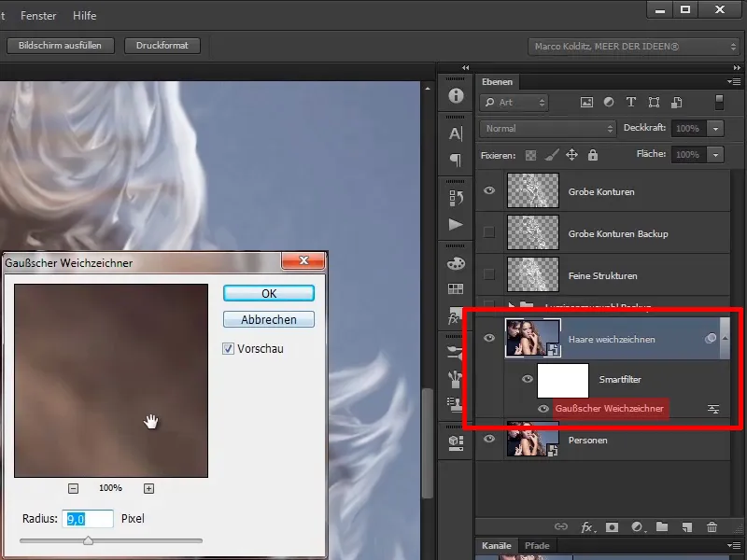
Task: Open the Styles fx panel icon
Action: pos(455,317)
